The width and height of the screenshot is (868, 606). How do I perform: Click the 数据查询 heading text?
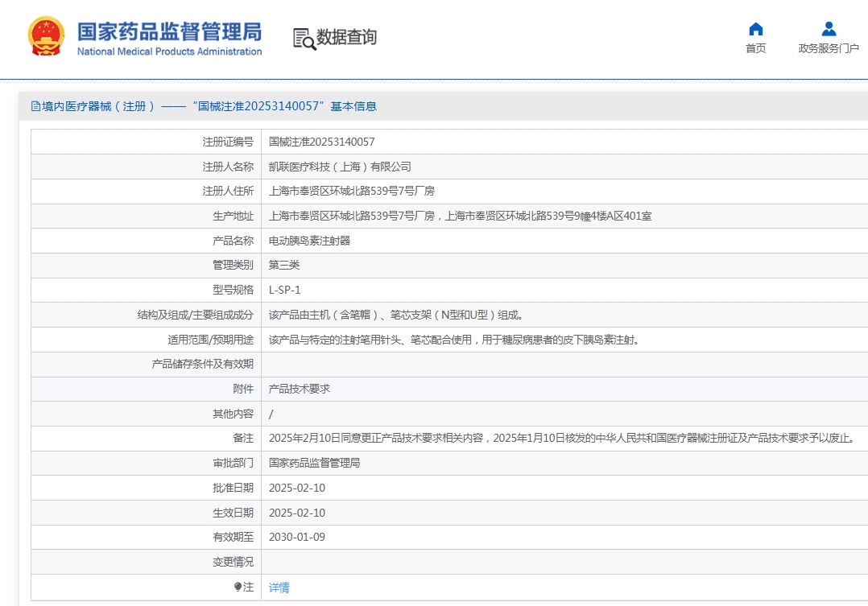tap(346, 37)
